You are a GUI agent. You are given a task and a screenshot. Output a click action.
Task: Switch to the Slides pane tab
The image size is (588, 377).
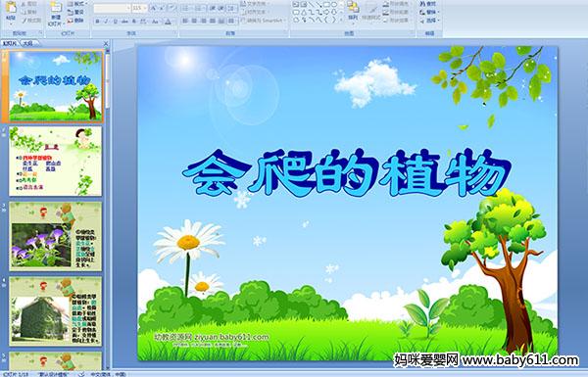click(10, 43)
